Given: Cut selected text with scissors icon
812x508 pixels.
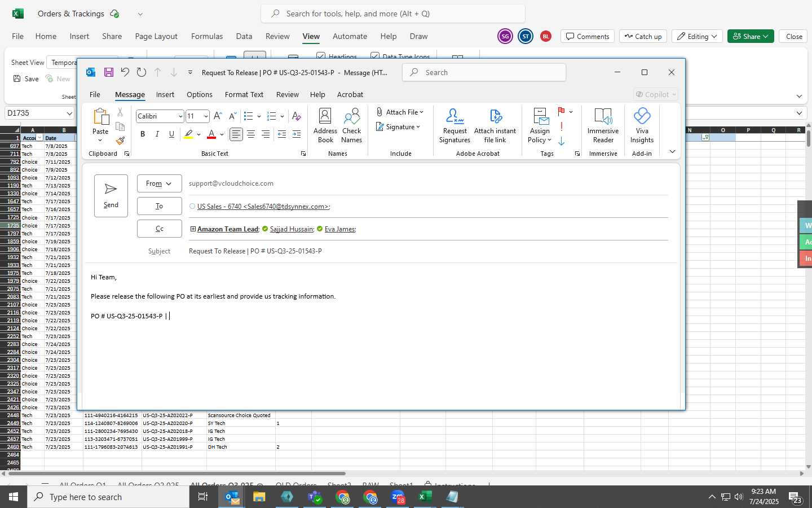Looking at the screenshot, I should [x=120, y=112].
